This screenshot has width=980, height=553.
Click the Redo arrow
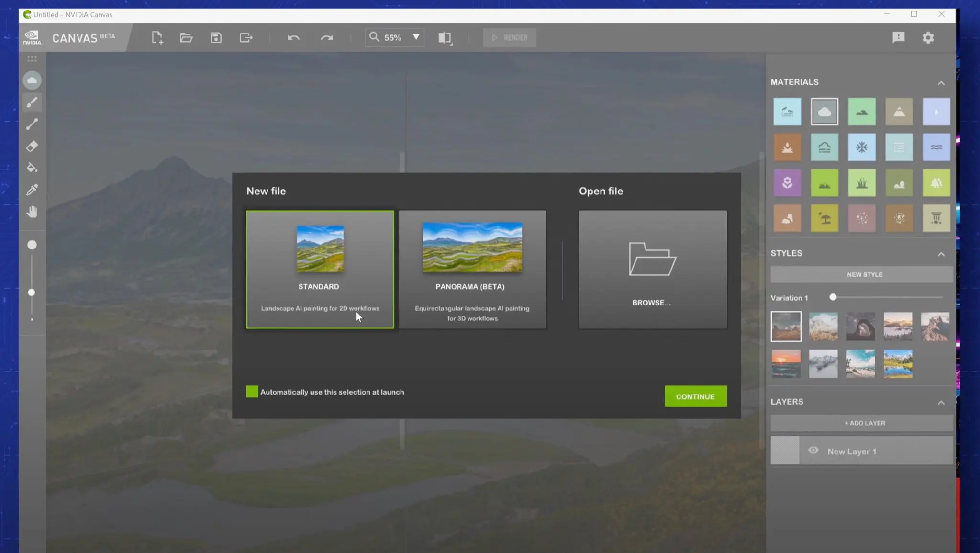coord(327,37)
